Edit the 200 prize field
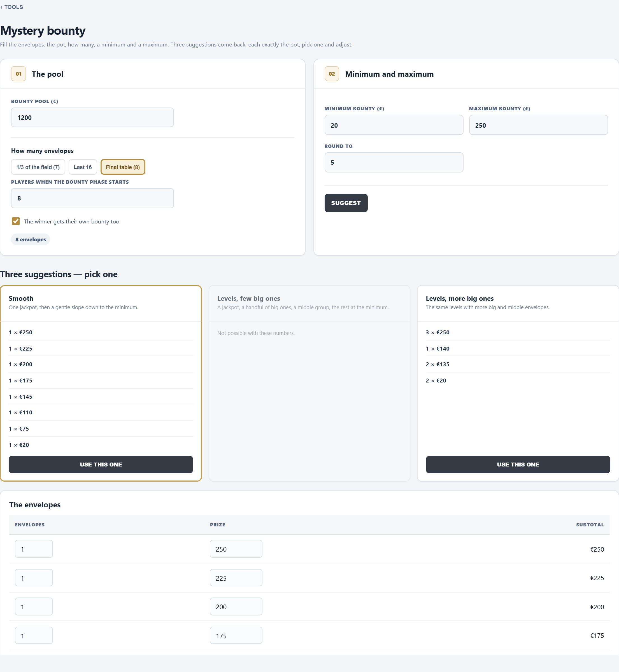 pyautogui.click(x=236, y=607)
